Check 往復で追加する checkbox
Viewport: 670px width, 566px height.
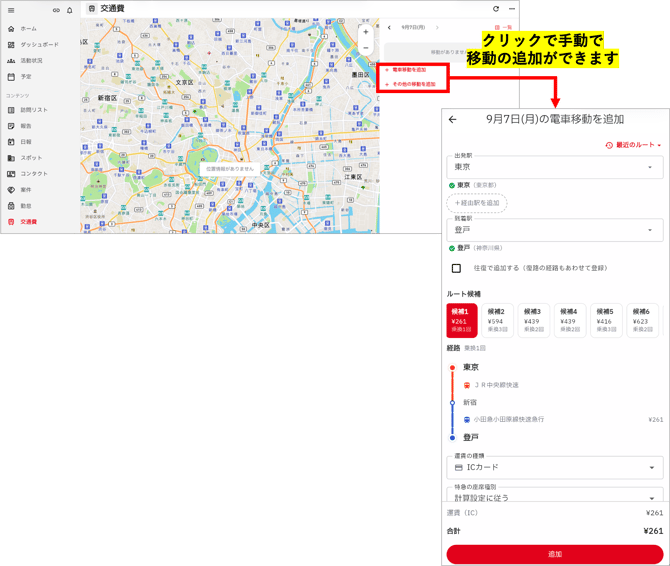tap(456, 268)
